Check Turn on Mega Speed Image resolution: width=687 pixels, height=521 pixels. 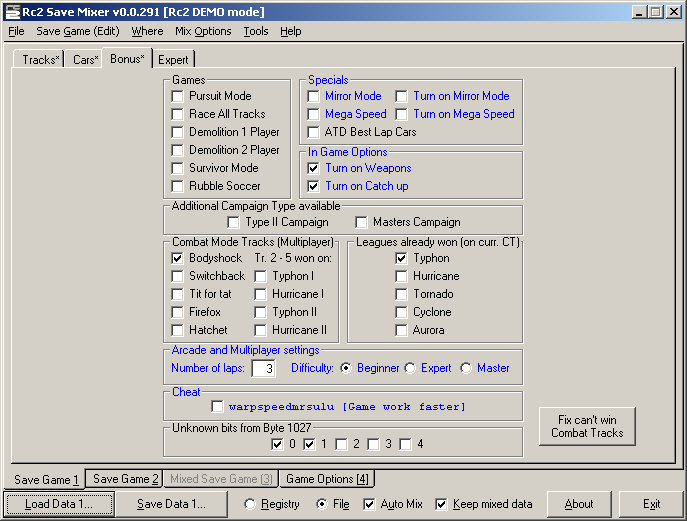pos(401,114)
